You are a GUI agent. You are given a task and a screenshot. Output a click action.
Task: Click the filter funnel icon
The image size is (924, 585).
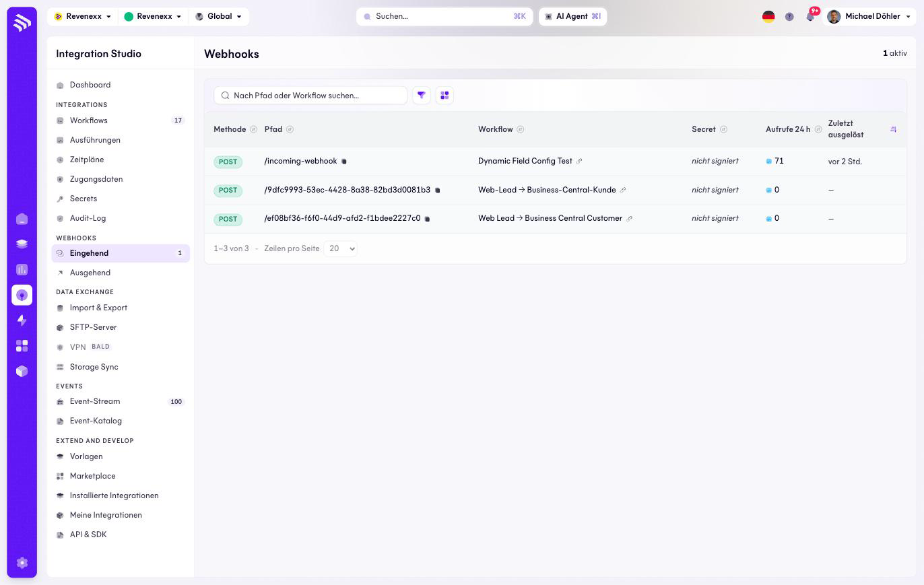pos(422,96)
